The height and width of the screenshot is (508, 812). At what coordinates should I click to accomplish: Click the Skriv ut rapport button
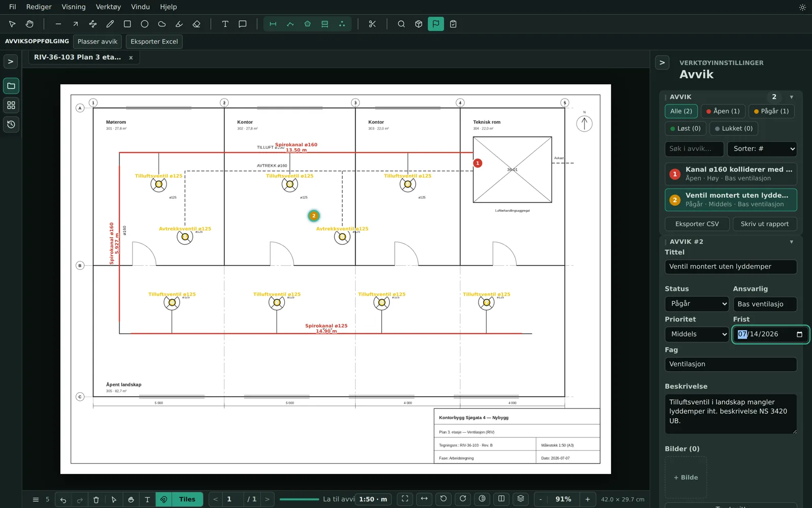point(764,224)
